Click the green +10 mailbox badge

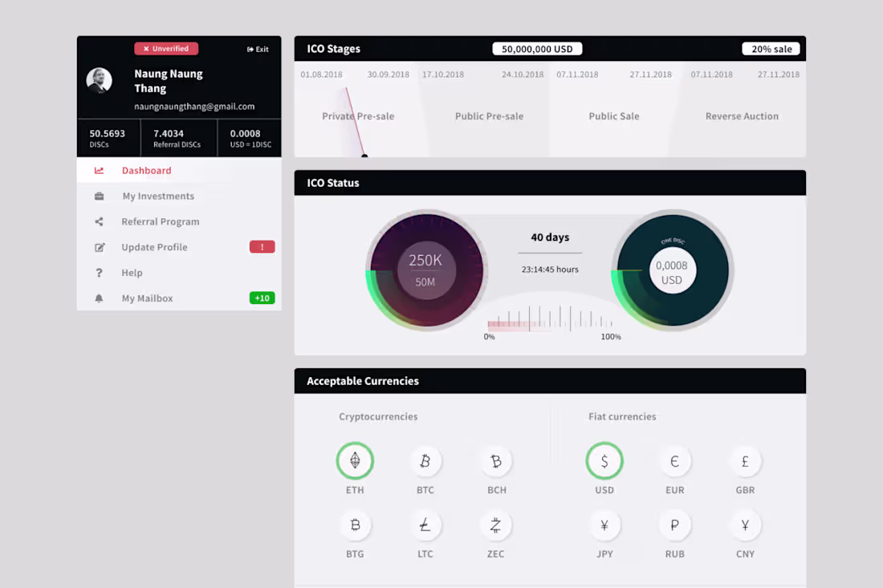pos(262,298)
